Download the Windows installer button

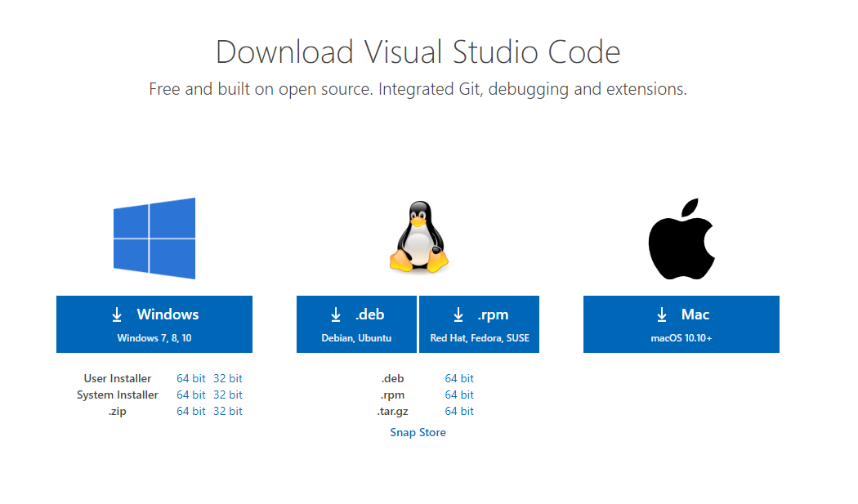click(154, 324)
